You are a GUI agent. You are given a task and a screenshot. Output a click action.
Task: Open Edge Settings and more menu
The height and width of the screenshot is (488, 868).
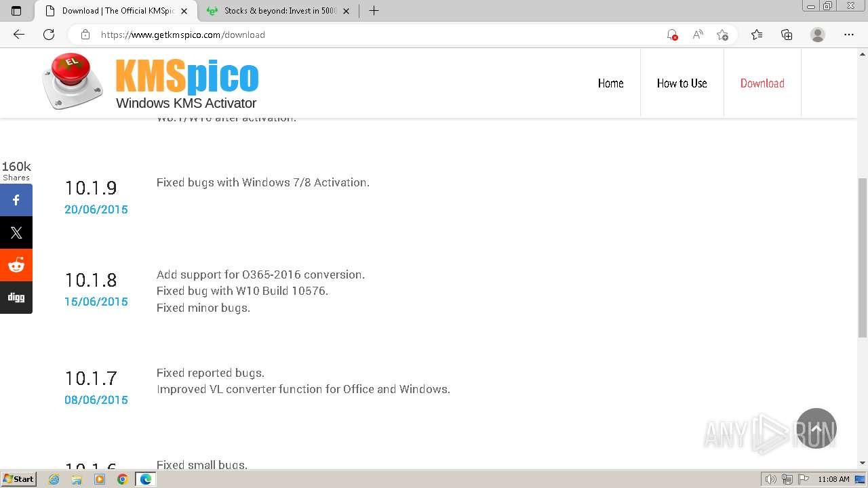849,35
